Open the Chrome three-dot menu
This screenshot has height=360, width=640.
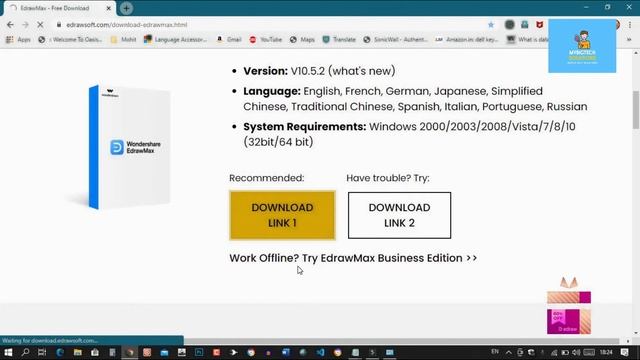click(630, 25)
